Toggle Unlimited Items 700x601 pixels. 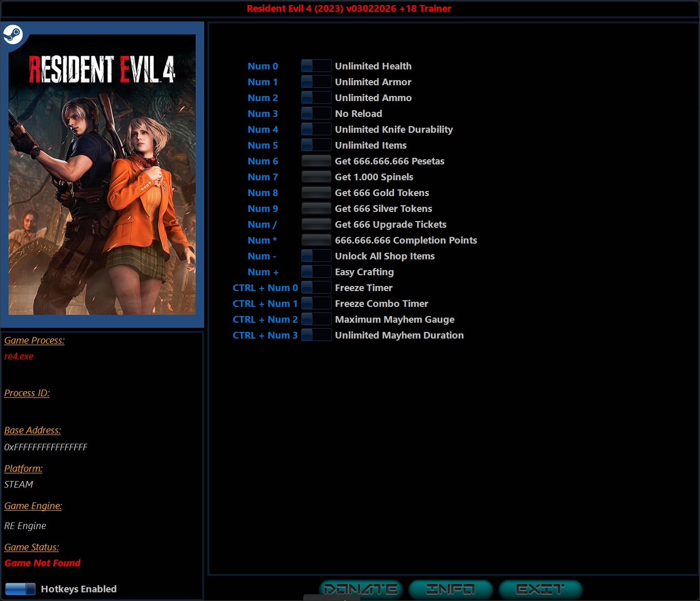[316, 145]
